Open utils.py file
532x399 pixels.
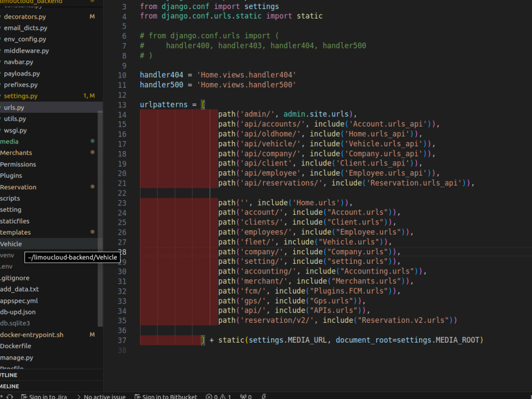coord(15,119)
